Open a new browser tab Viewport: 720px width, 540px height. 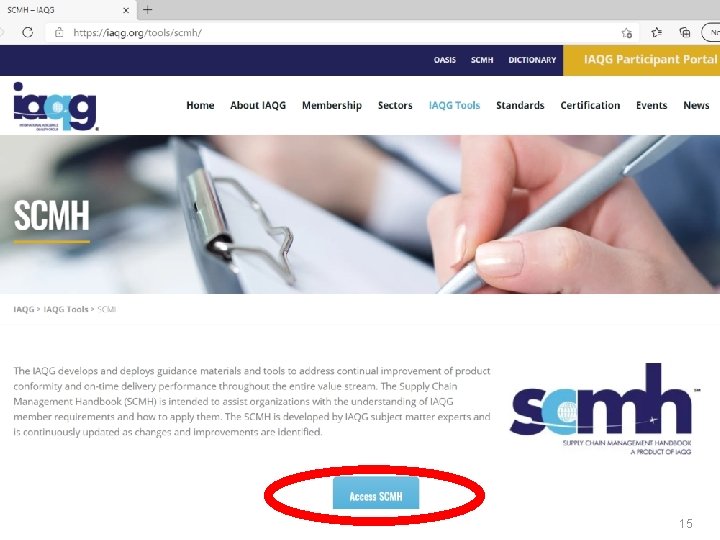(147, 10)
